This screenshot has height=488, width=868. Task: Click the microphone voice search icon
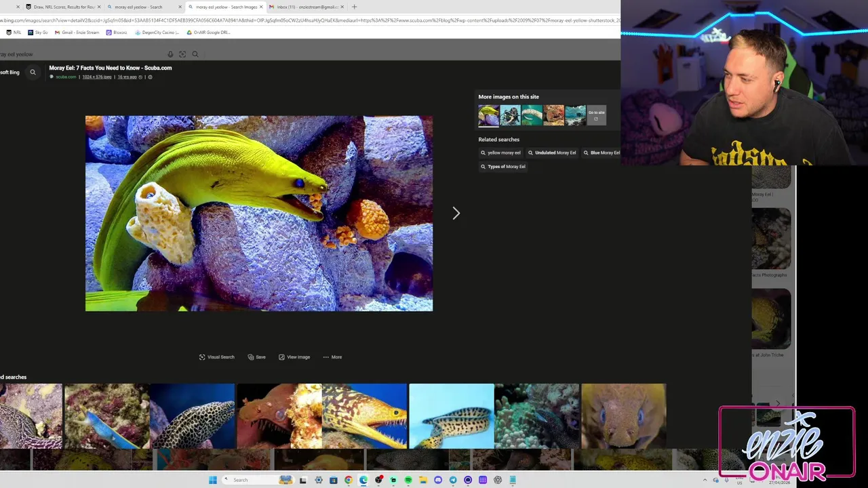pos(170,54)
